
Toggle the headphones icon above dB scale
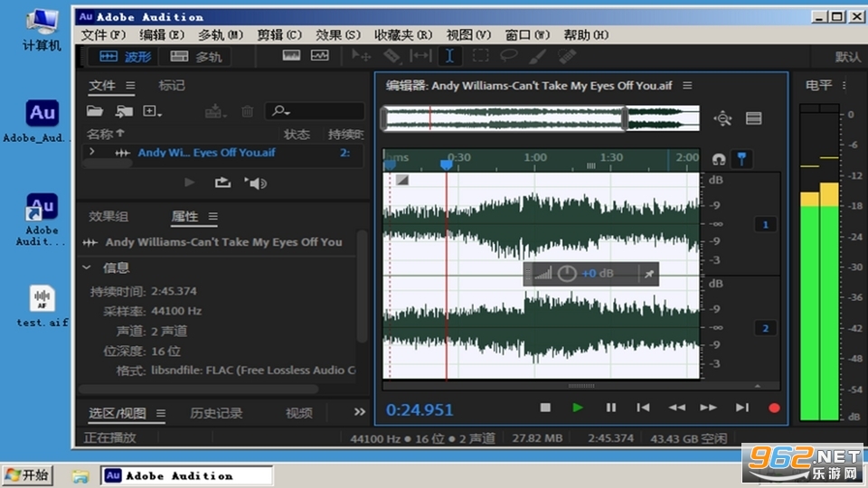point(719,160)
